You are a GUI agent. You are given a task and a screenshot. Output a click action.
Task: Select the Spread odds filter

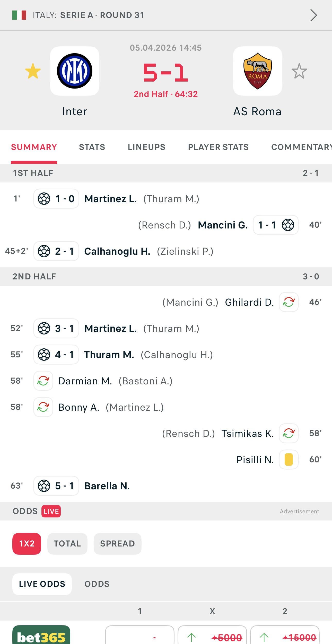pyautogui.click(x=117, y=543)
